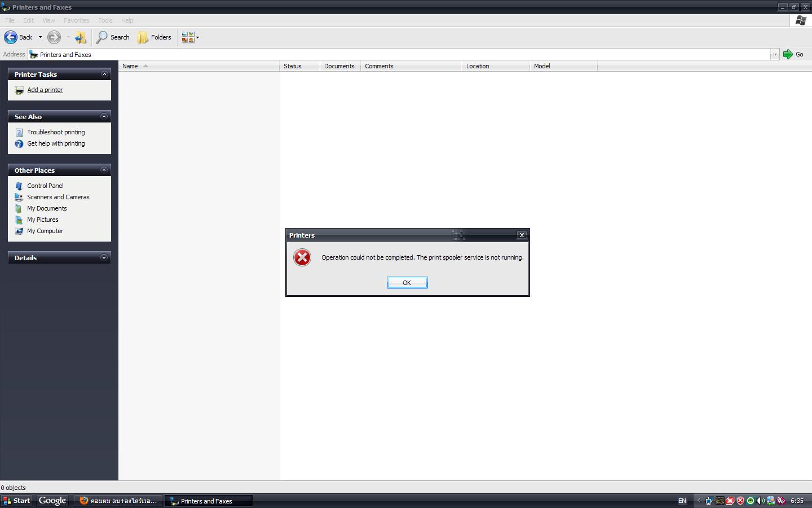Viewport: 812px width, 508px height.
Task: Click the pink percent tray icon
Action: tap(781, 501)
